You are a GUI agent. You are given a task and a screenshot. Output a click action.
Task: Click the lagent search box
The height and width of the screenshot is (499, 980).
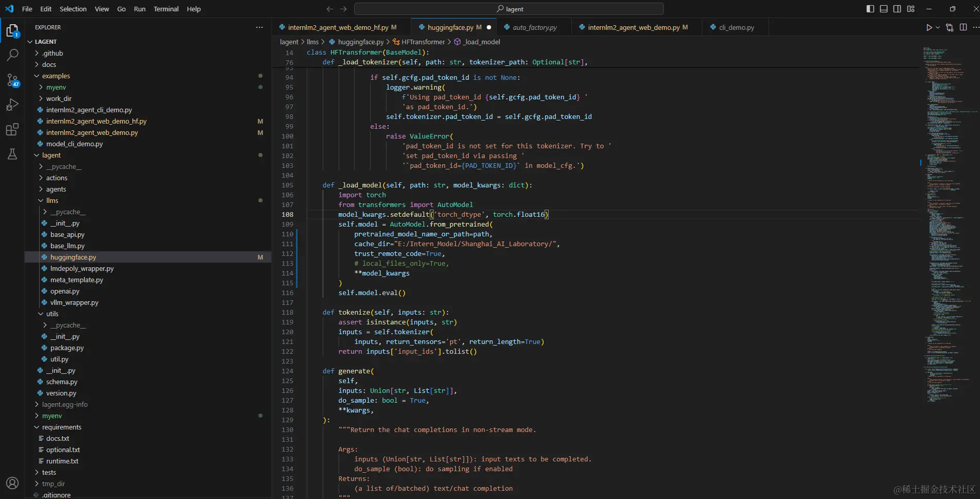pos(509,9)
